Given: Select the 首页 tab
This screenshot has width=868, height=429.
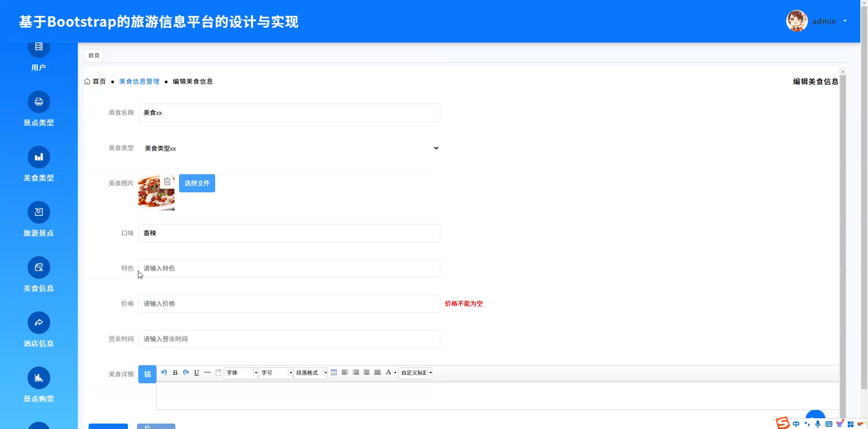Looking at the screenshot, I should [x=94, y=55].
